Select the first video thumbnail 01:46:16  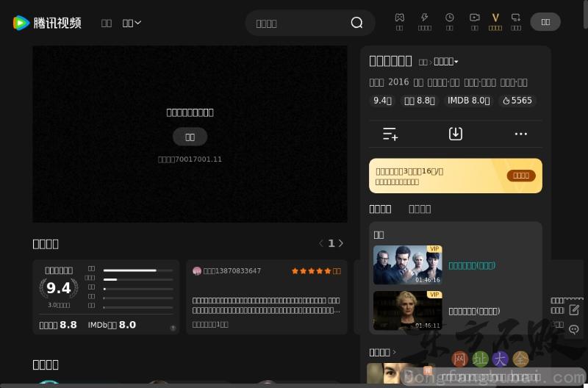(407, 265)
